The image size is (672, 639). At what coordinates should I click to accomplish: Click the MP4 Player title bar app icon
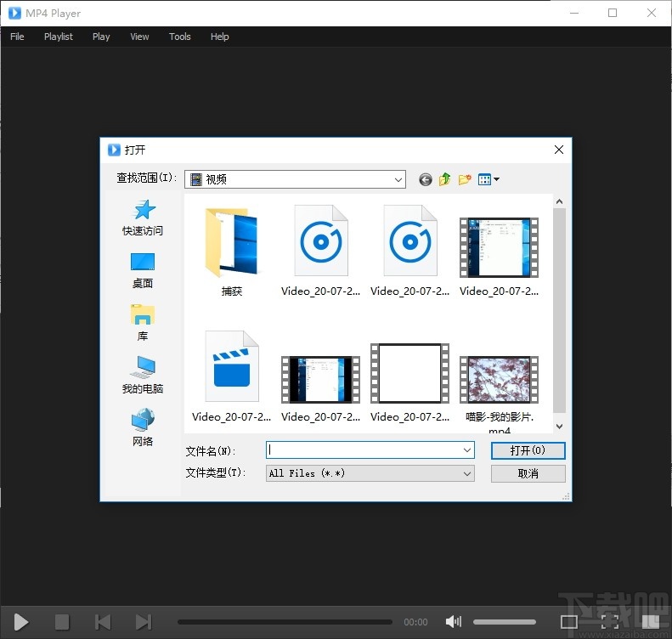pyautogui.click(x=14, y=13)
